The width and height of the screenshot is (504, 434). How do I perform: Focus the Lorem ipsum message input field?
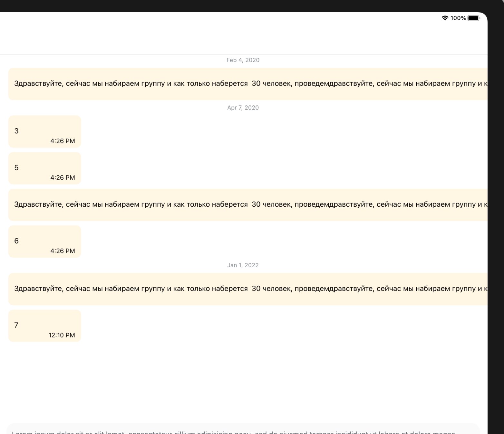coord(243,429)
